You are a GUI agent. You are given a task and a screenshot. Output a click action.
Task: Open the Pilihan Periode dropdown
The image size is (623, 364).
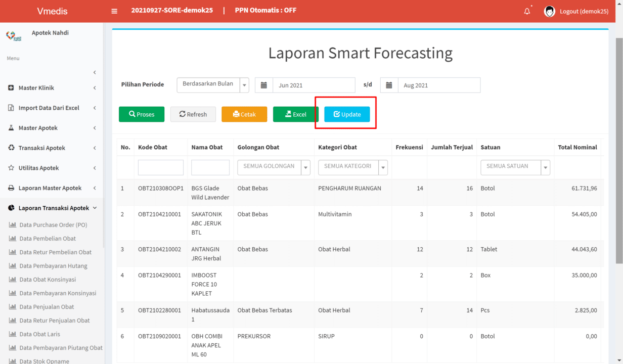tap(213, 85)
